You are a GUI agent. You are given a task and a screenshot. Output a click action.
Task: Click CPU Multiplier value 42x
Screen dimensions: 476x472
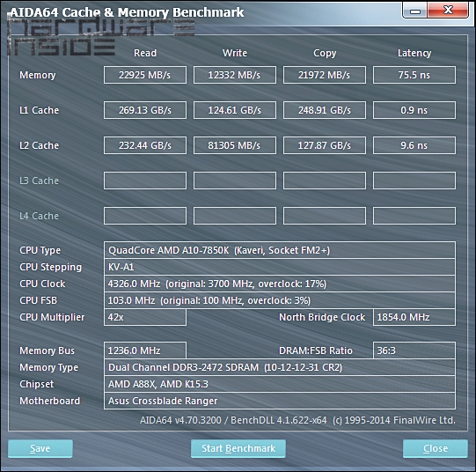coord(145,317)
